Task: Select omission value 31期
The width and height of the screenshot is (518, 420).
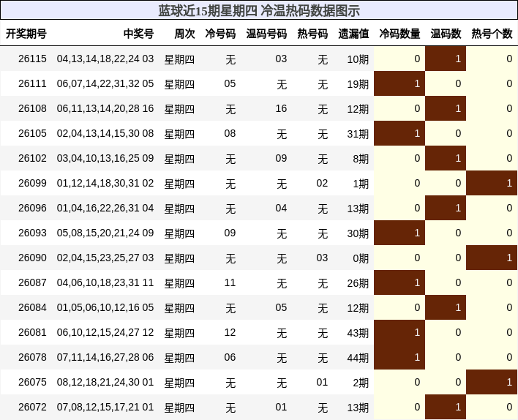Action: pos(358,134)
